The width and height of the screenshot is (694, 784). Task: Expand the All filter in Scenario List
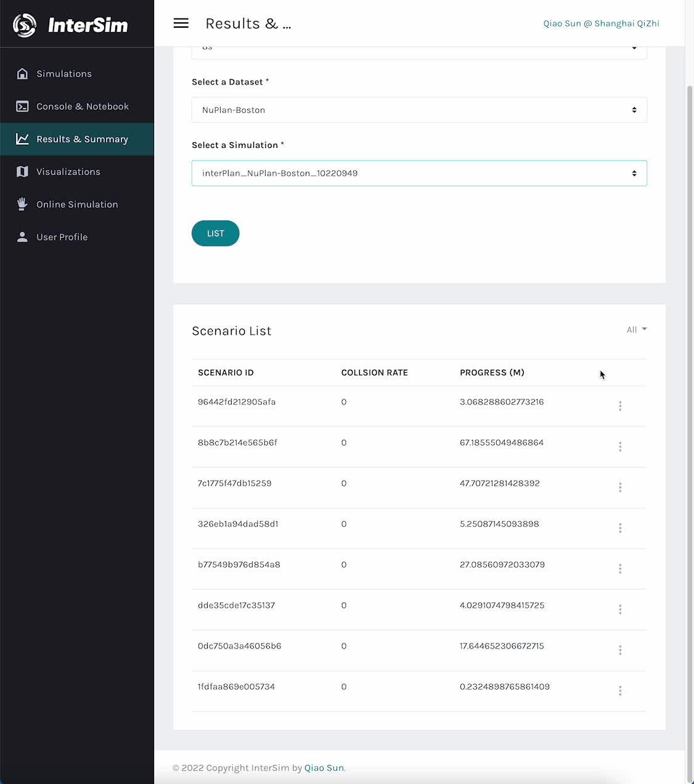636,330
